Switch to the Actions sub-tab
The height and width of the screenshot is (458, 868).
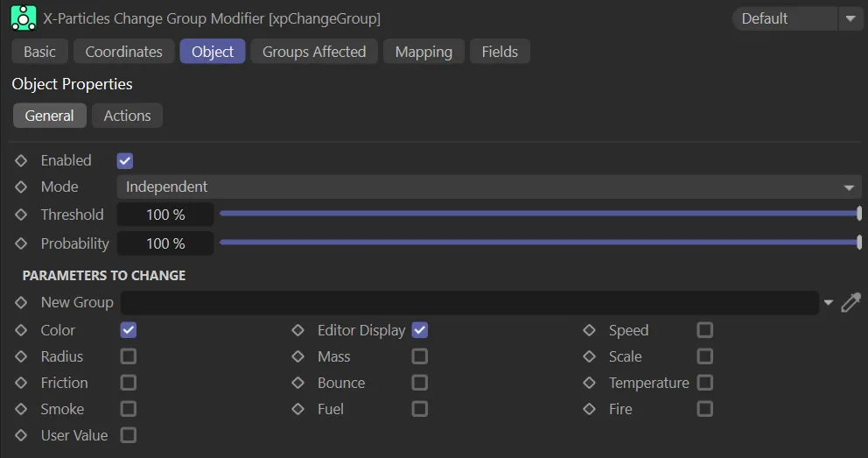pyautogui.click(x=127, y=116)
